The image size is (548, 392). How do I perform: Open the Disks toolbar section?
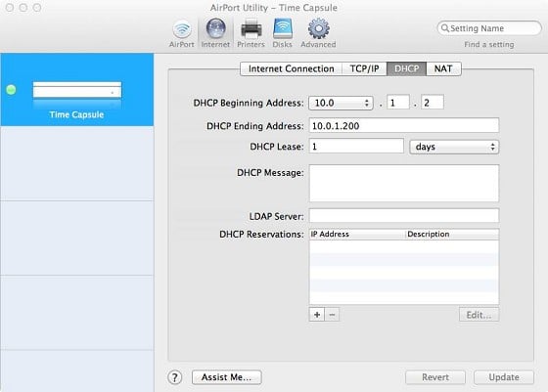(x=283, y=34)
